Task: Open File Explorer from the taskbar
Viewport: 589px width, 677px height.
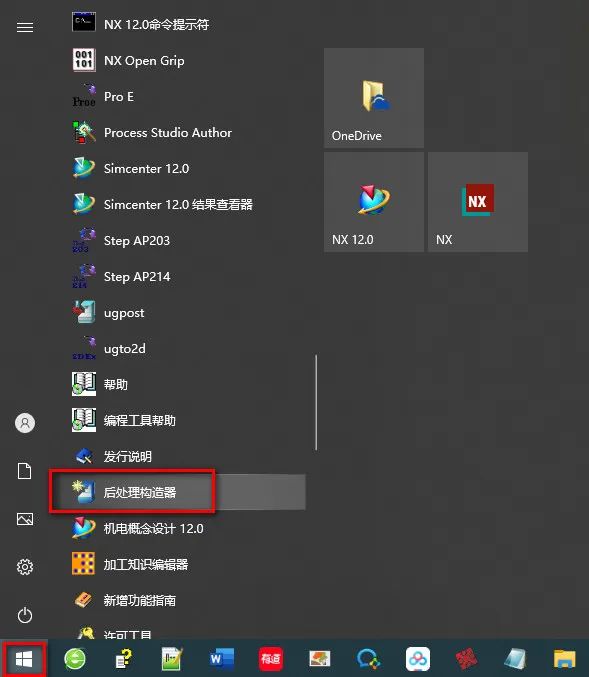Action: click(x=565, y=659)
